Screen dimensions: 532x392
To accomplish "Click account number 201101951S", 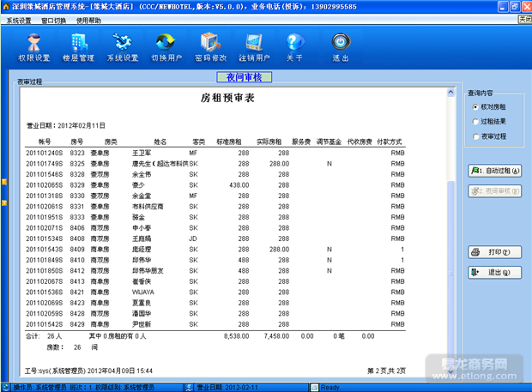I will (45, 217).
